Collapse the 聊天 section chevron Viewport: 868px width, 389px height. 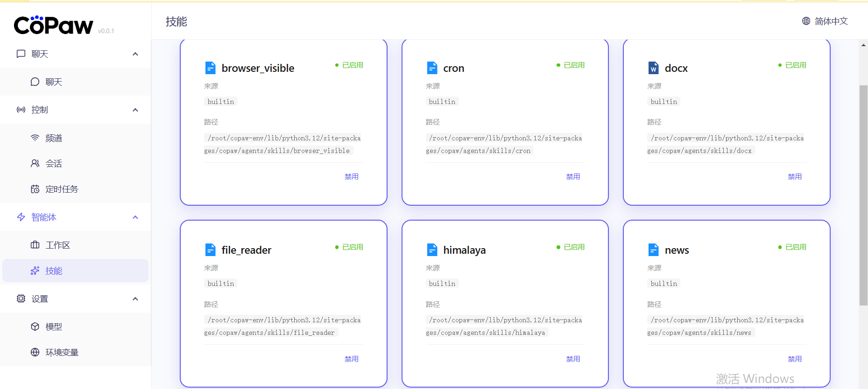click(x=135, y=54)
